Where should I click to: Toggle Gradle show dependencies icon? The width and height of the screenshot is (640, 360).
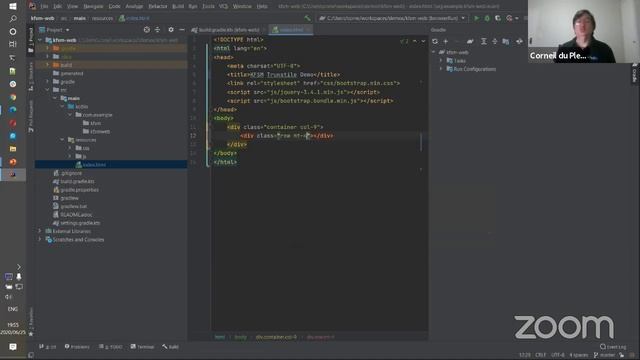coord(506,41)
